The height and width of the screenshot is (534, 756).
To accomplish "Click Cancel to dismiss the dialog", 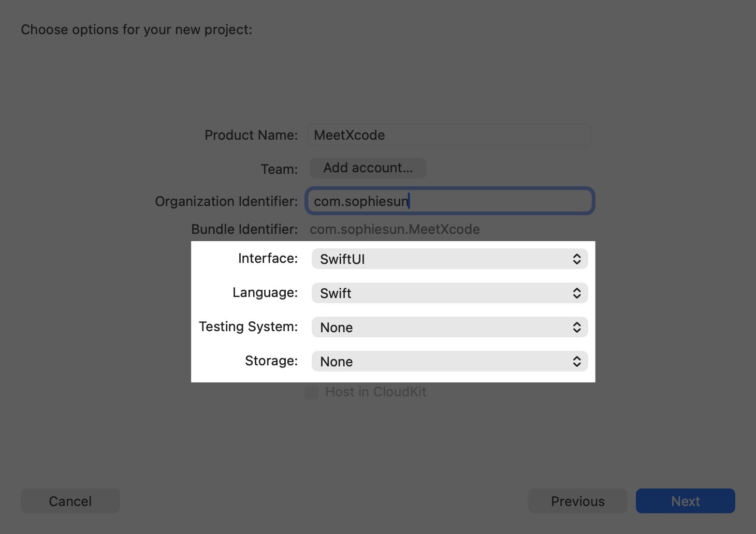I will click(x=70, y=501).
